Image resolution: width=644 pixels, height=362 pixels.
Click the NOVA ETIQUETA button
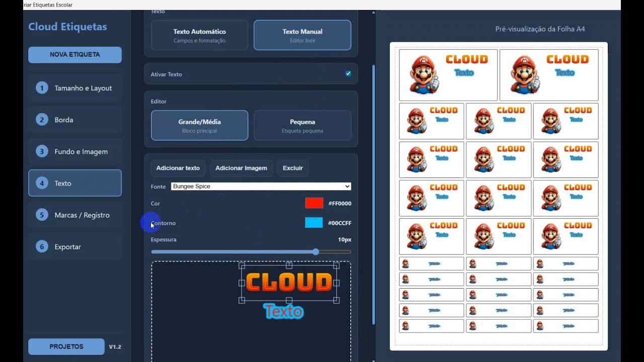75,54
